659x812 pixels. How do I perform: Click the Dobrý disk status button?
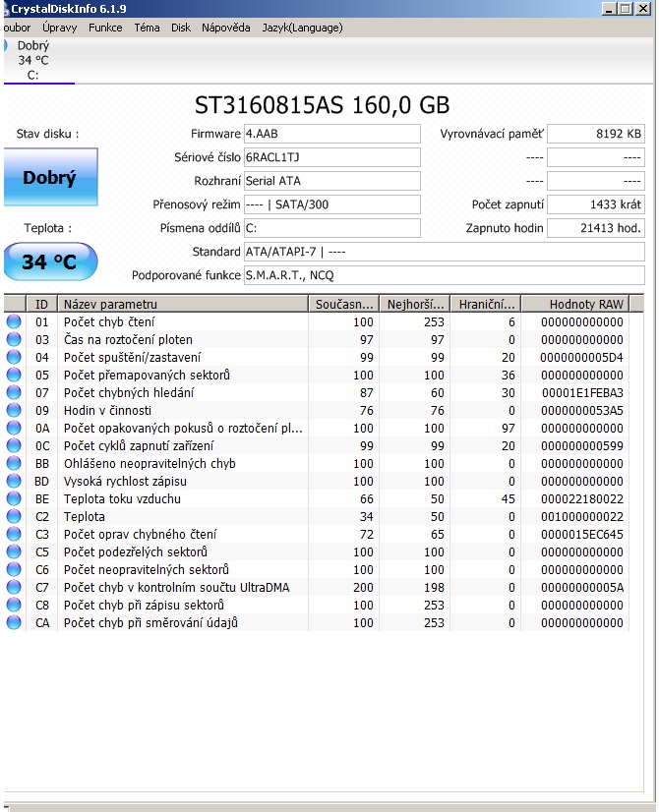[x=50, y=177]
